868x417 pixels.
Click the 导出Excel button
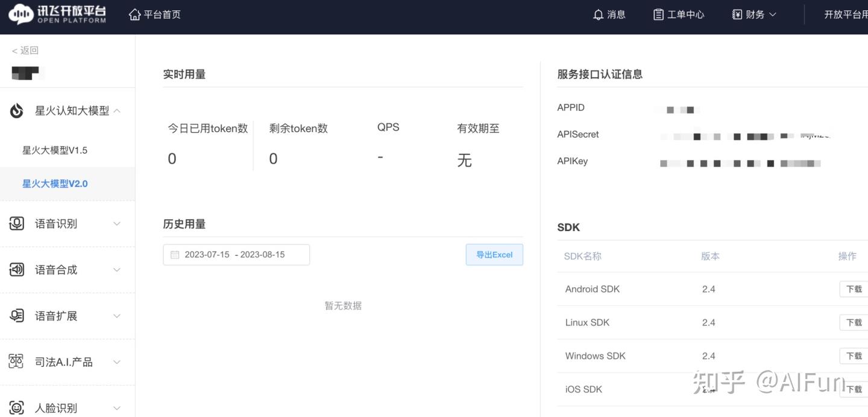tap(494, 255)
